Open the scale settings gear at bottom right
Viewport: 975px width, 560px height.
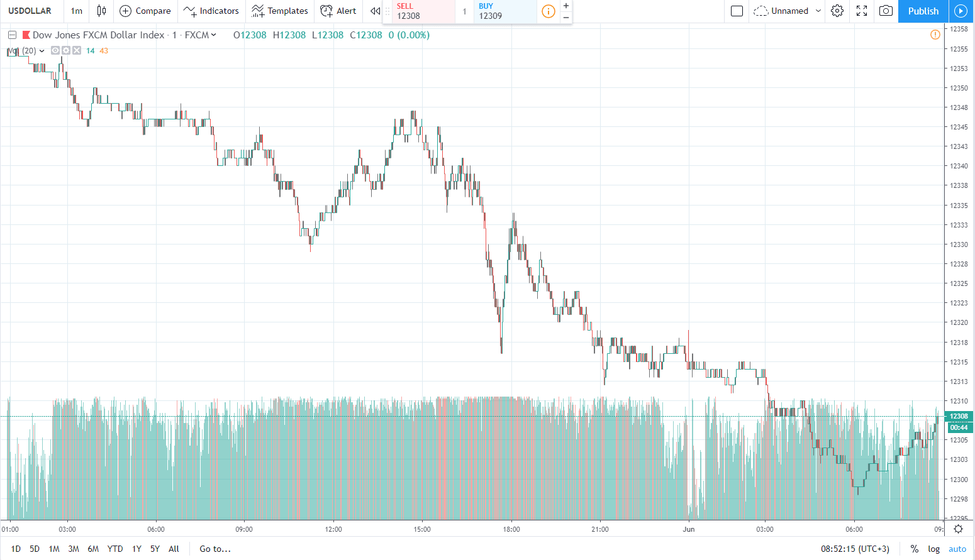(958, 529)
